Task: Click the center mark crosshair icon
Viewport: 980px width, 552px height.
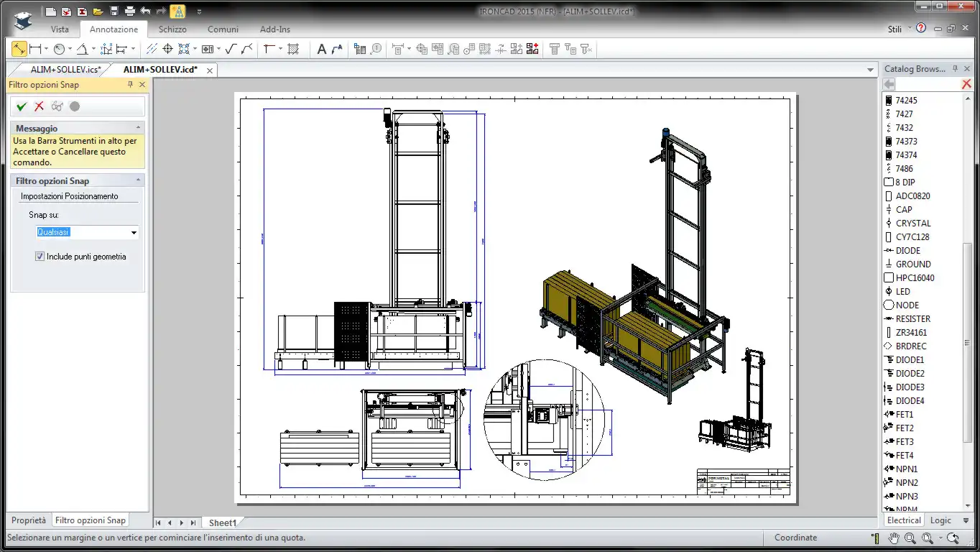Action: 167,49
